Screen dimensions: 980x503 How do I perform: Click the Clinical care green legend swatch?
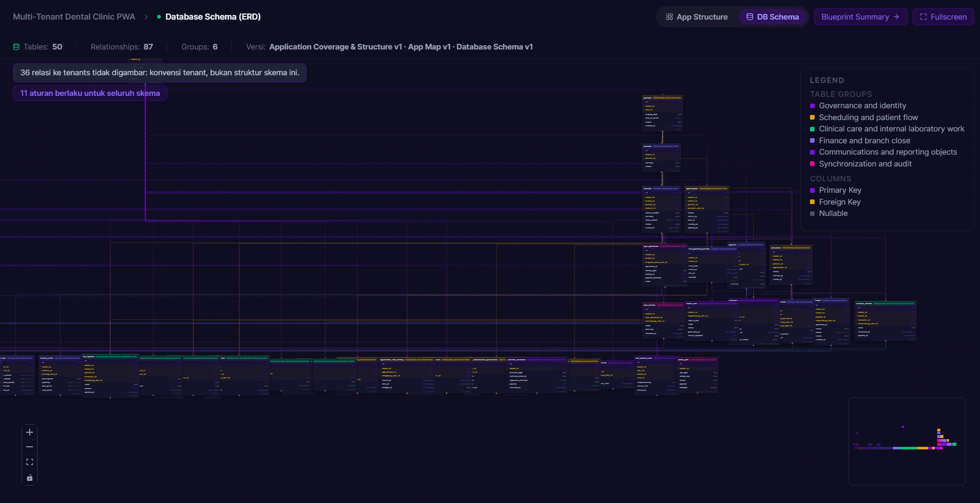(813, 129)
